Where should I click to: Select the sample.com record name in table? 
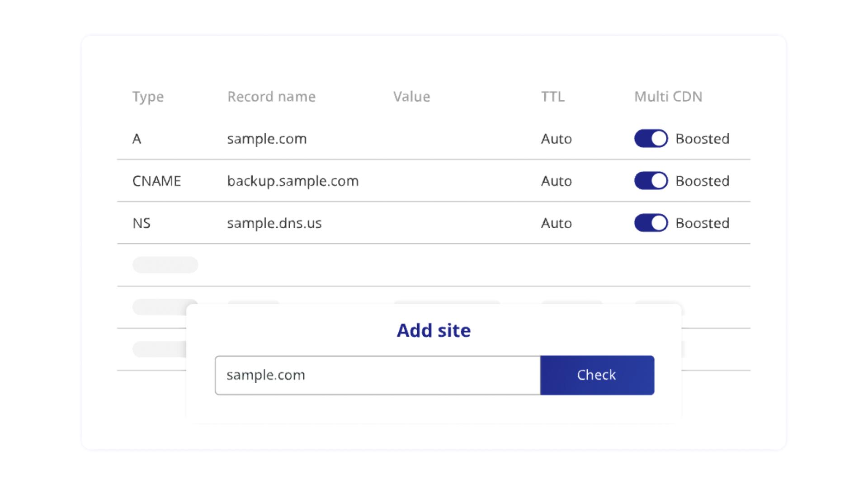pos(267,139)
